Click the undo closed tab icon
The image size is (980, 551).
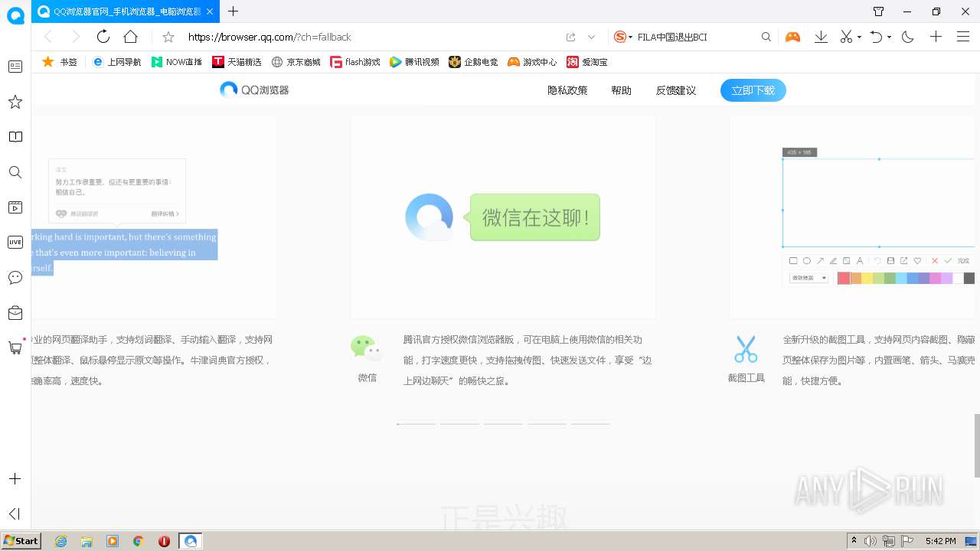(877, 37)
